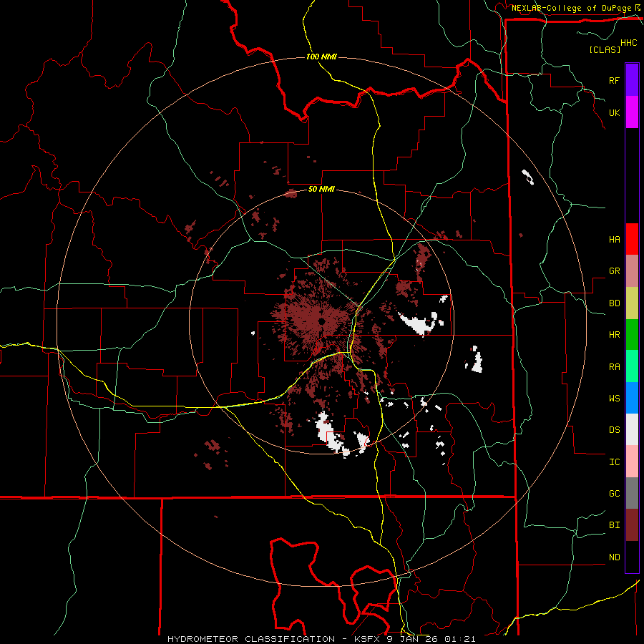Click the NEXLAB-College of DuPage text
Image resolution: width=644 pixels, height=644 pixels.
click(571, 8)
